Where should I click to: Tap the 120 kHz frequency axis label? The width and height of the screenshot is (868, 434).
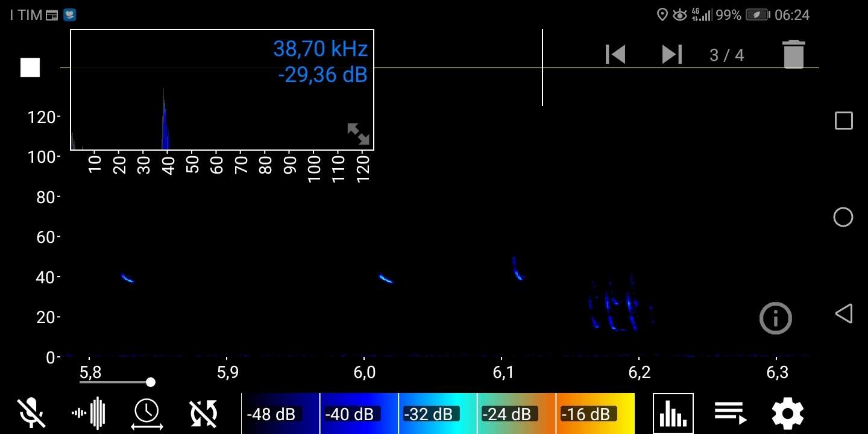[41, 117]
